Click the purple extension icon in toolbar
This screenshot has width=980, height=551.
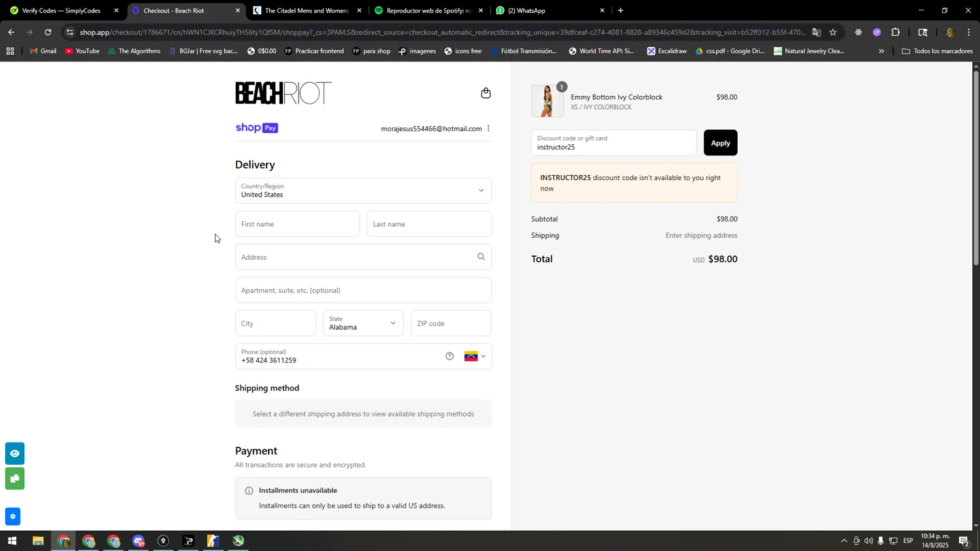coord(877,32)
